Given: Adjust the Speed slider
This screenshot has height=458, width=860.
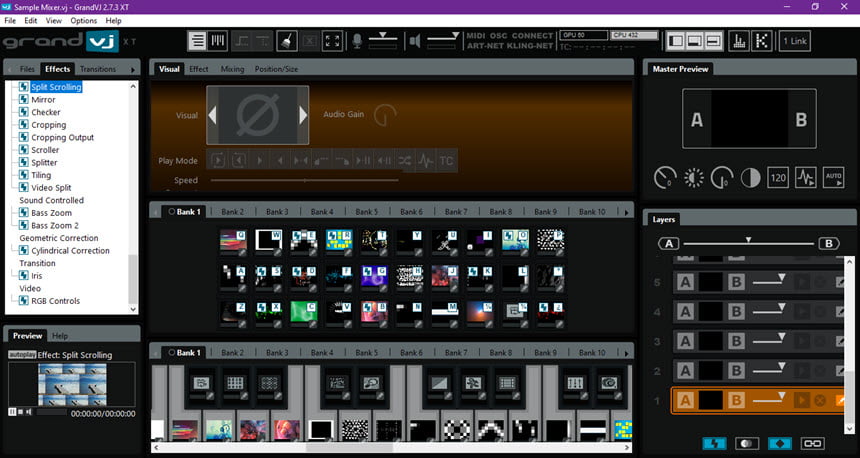Looking at the screenshot, I should 305,180.
